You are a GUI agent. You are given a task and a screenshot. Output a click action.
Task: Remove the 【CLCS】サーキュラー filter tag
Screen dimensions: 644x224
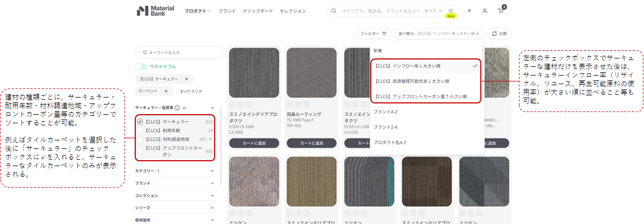point(186,79)
